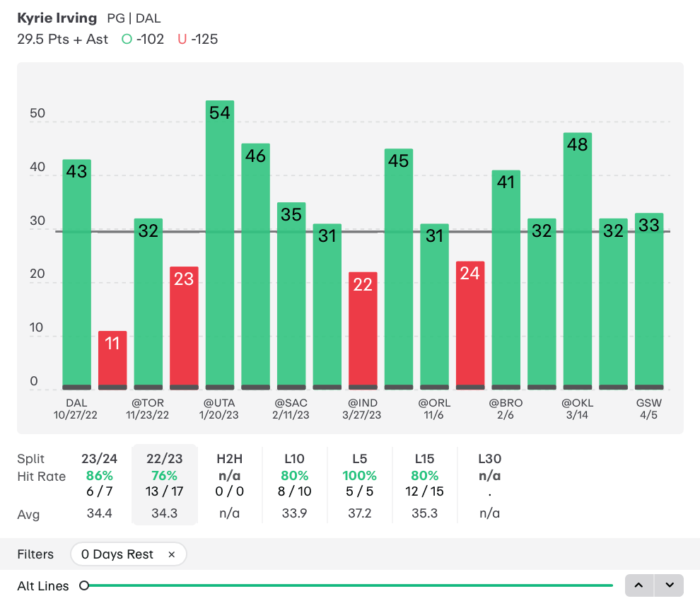
Task: Click the red 22 bar for @IND
Action: click(363, 331)
